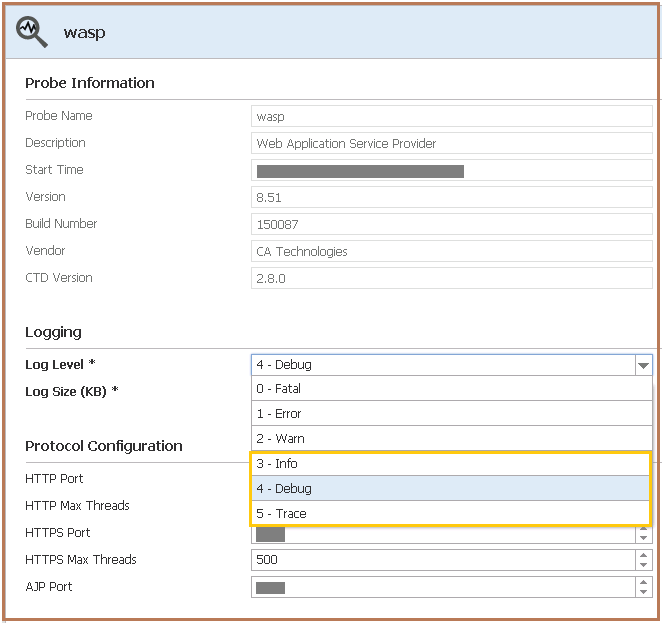Select the 0 - Fatal log level

click(450, 389)
